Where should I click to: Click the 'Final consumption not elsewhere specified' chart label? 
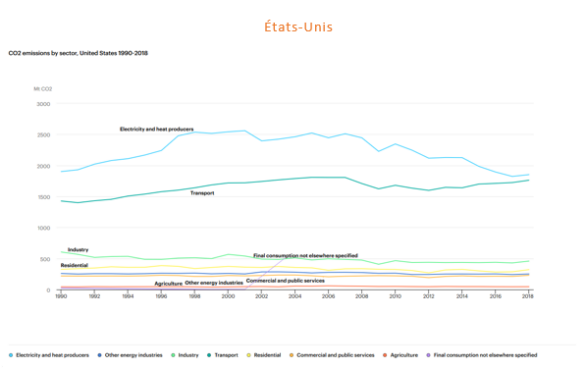coord(306,256)
